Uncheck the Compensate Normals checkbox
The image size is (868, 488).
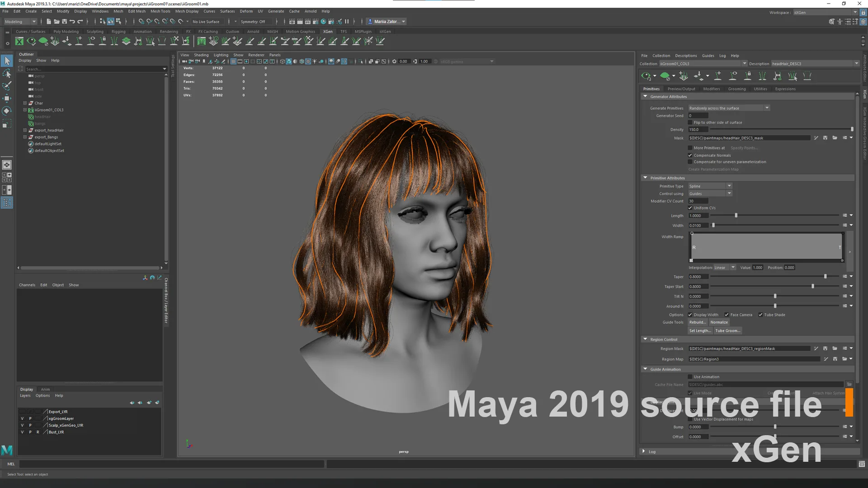click(x=689, y=155)
